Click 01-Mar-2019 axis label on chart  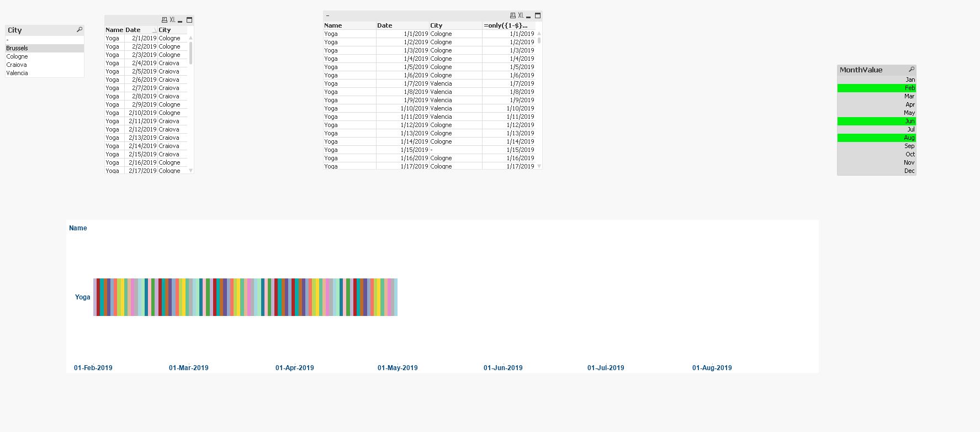pos(189,368)
